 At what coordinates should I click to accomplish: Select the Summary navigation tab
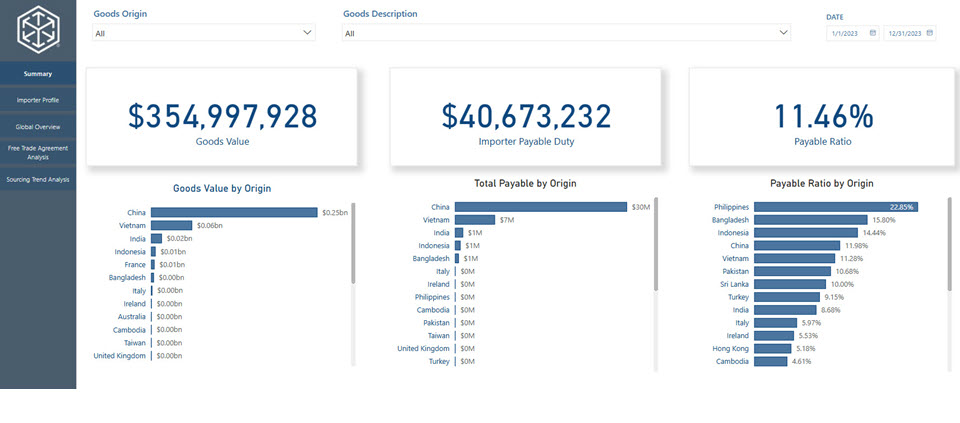38,74
